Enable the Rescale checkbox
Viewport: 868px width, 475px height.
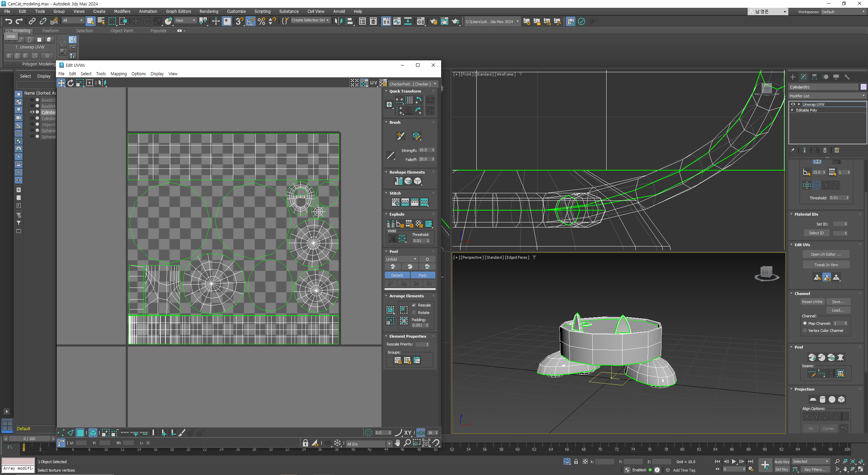[x=414, y=305]
